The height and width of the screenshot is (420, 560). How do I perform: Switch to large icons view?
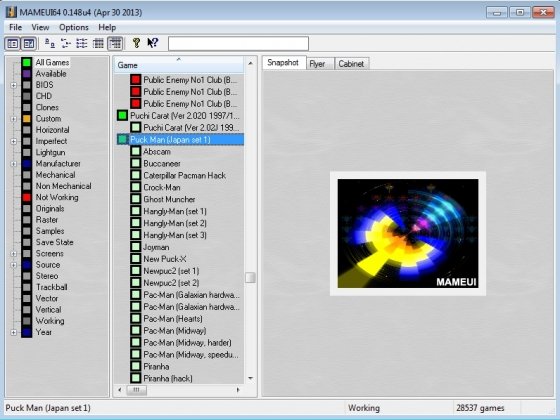(50, 44)
